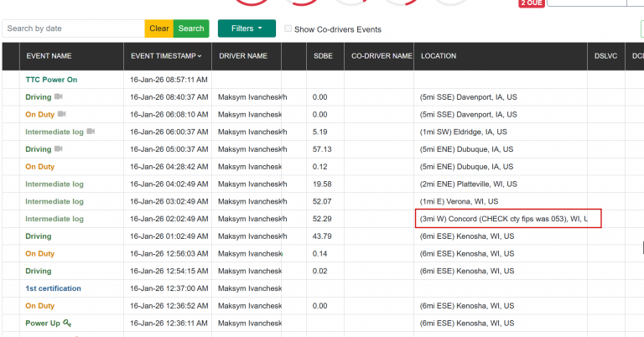
Task: Click SDBE value 0.02
Action: point(320,271)
